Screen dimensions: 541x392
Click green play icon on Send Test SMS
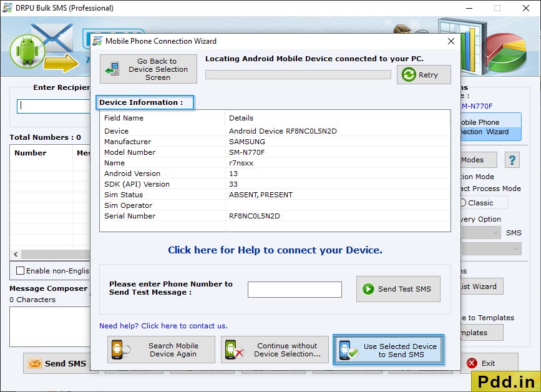point(368,289)
